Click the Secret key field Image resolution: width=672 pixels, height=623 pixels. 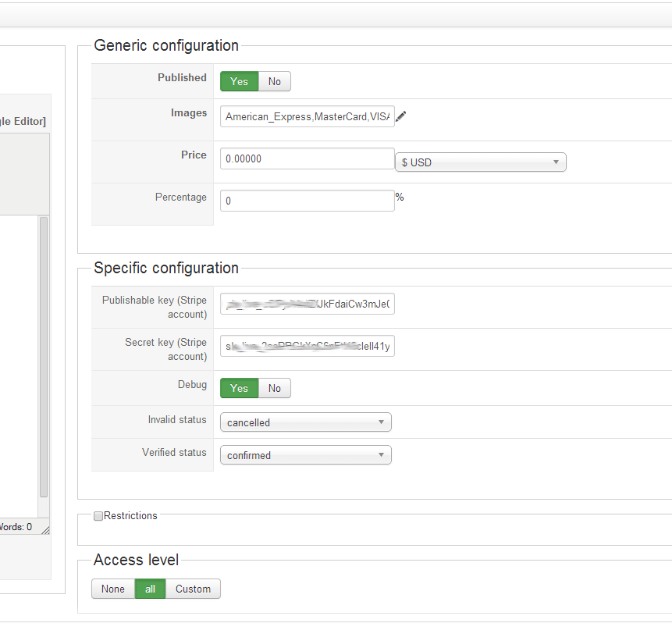(x=307, y=346)
